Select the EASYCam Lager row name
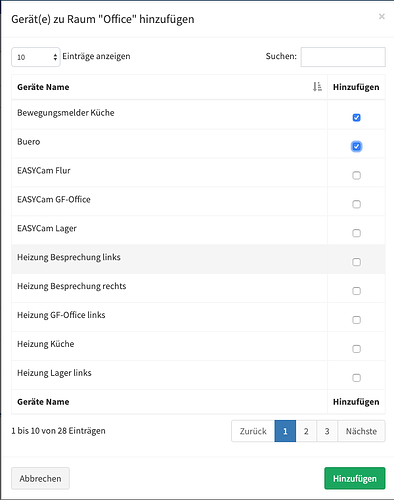Viewport: 394px width, 500px height. (x=47, y=229)
